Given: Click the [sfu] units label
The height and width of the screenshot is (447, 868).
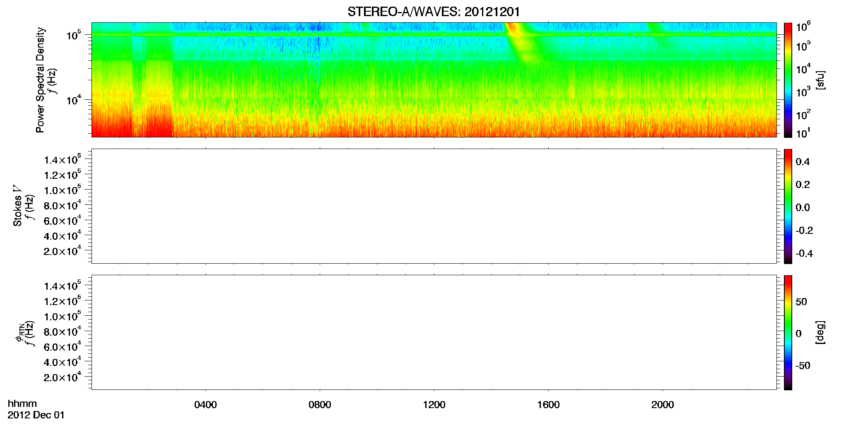Looking at the screenshot, I should click(x=820, y=80).
